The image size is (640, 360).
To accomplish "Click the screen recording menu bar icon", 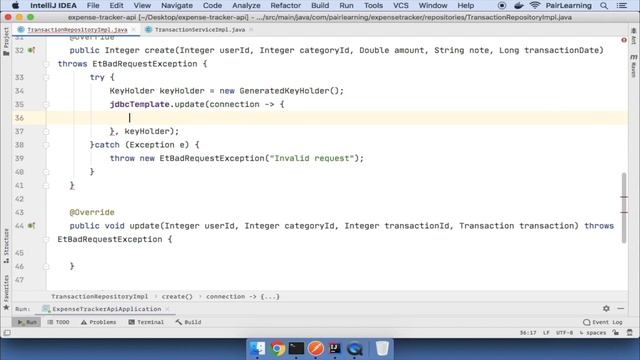I will [502, 6].
